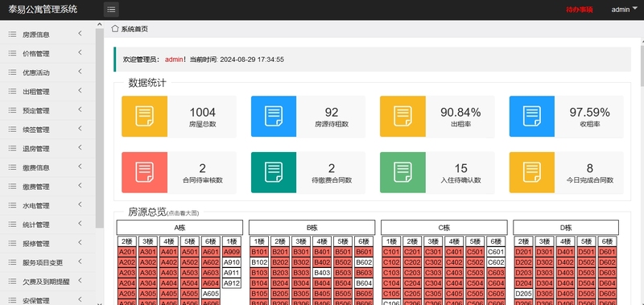Click vacant room B403

[x=322, y=273]
